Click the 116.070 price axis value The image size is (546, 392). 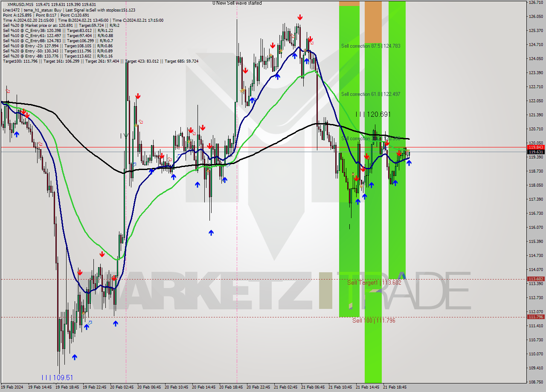[x=536, y=227]
